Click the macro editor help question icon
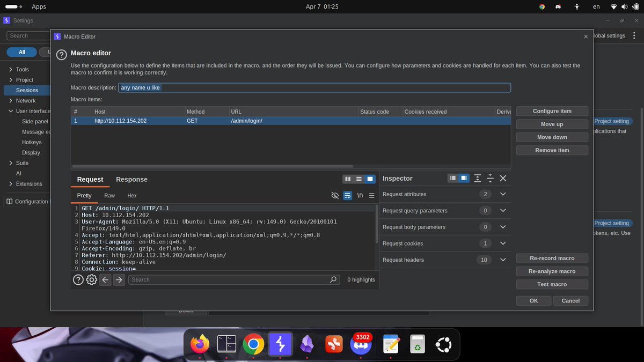Image resolution: width=644 pixels, height=362 pixels. point(61,55)
